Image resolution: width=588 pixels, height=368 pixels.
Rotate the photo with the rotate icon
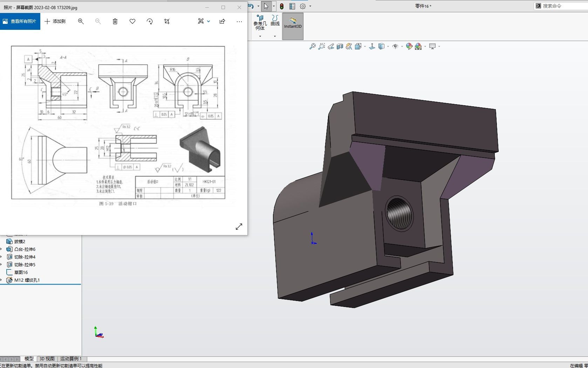pyautogui.click(x=150, y=21)
